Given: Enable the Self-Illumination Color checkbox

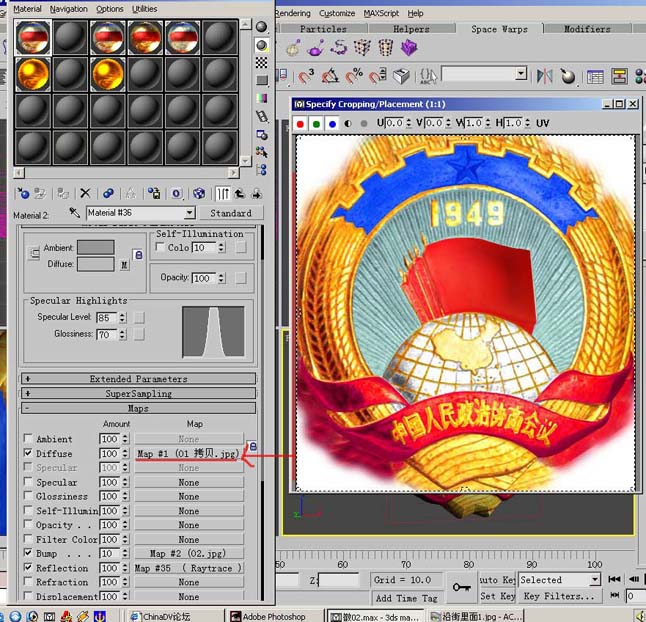Looking at the screenshot, I should pyautogui.click(x=160, y=247).
